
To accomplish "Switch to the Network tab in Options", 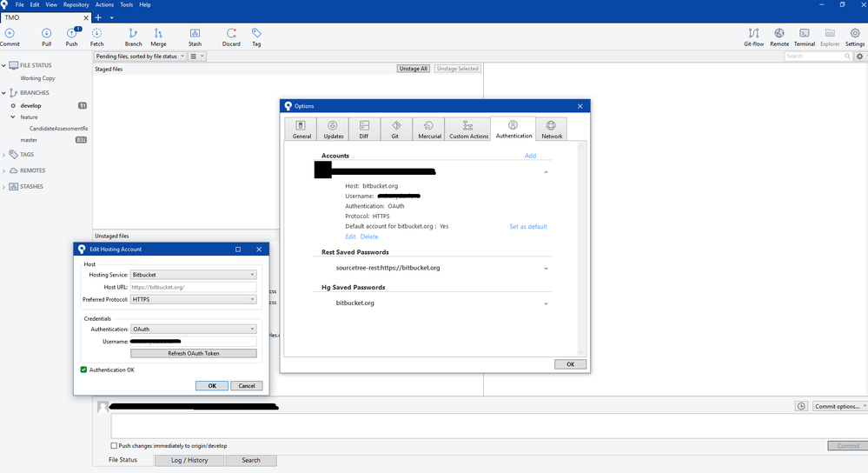I will point(551,130).
